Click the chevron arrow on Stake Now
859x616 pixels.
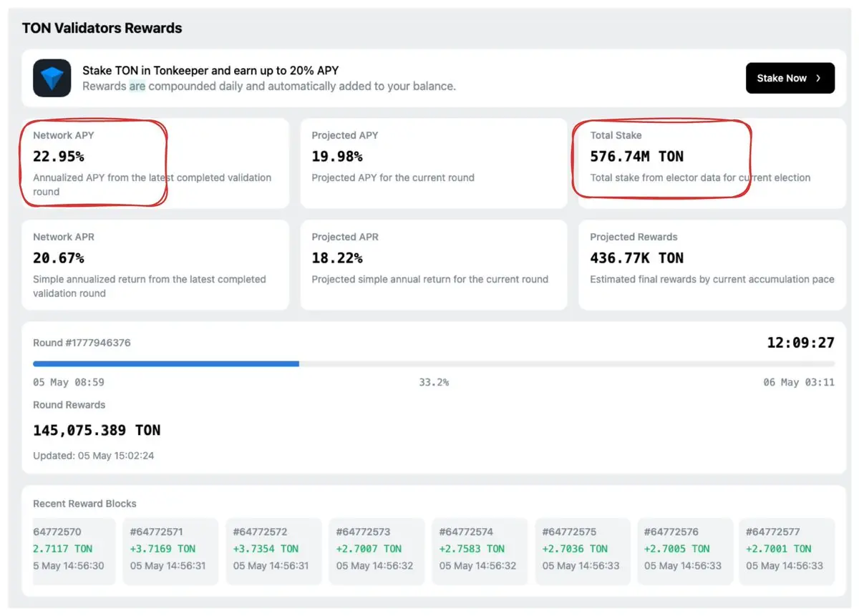(x=818, y=78)
